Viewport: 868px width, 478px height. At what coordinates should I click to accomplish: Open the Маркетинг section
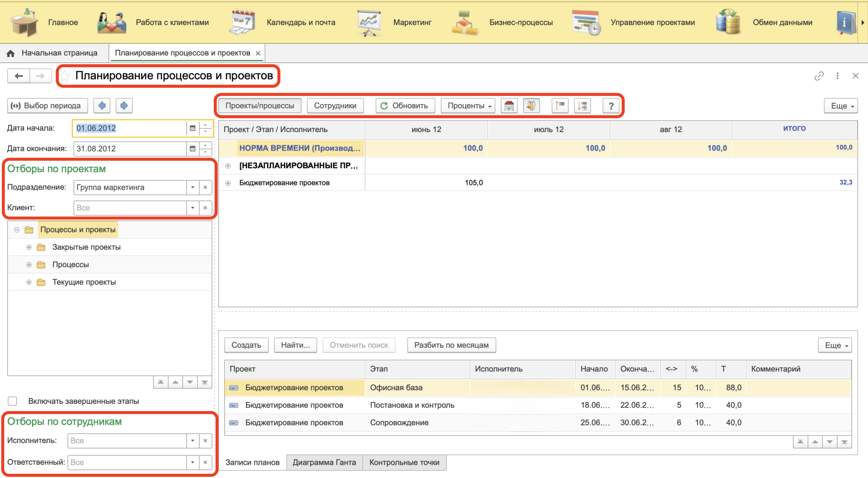412,23
